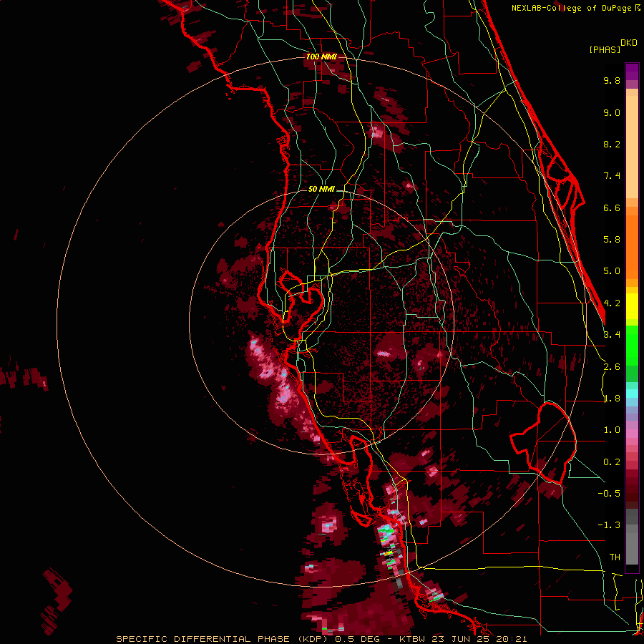The image size is (644, 644).
Task: Click the [PHAS] units label
Action: coord(605,49)
